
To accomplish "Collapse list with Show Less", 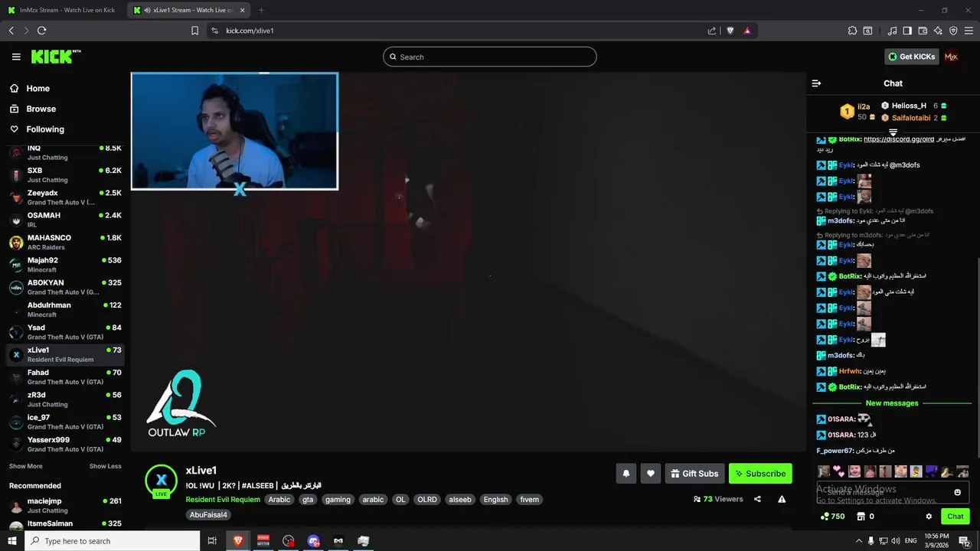I will [x=105, y=466].
